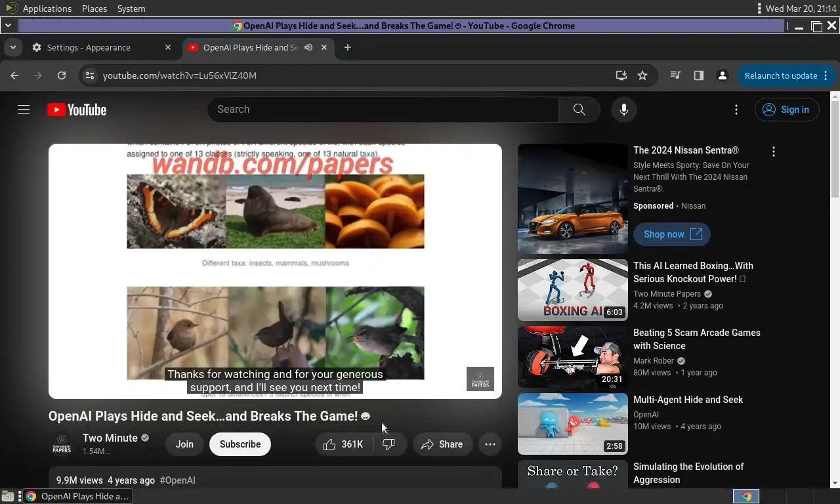This screenshot has height=504, width=840.
Task: Open Chrome side panel
Action: [699, 75]
